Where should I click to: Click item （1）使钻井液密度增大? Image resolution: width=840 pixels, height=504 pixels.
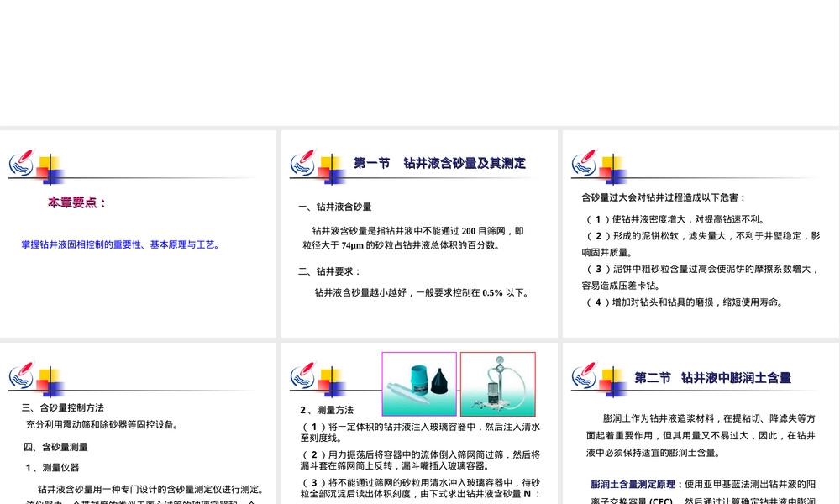(x=676, y=219)
